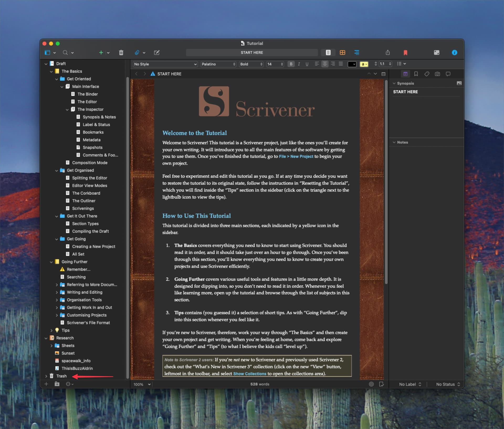Click the bookmark icon in Inspector

(415, 74)
